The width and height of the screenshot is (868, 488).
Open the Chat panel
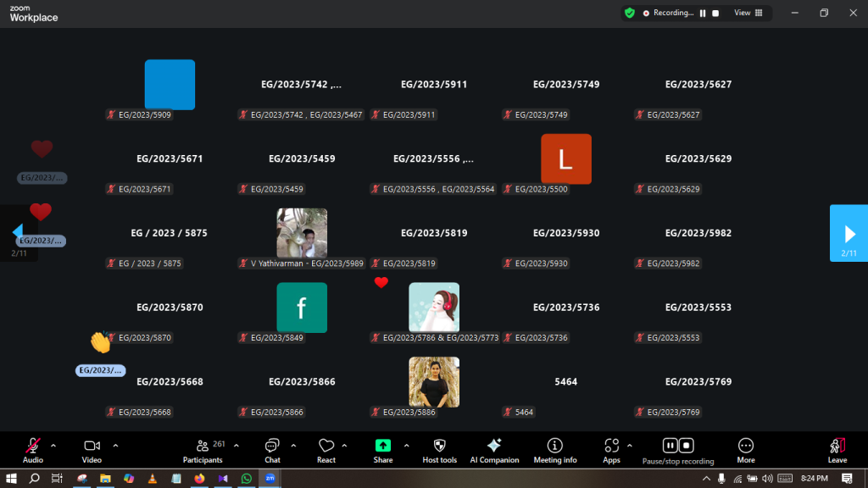(272, 446)
